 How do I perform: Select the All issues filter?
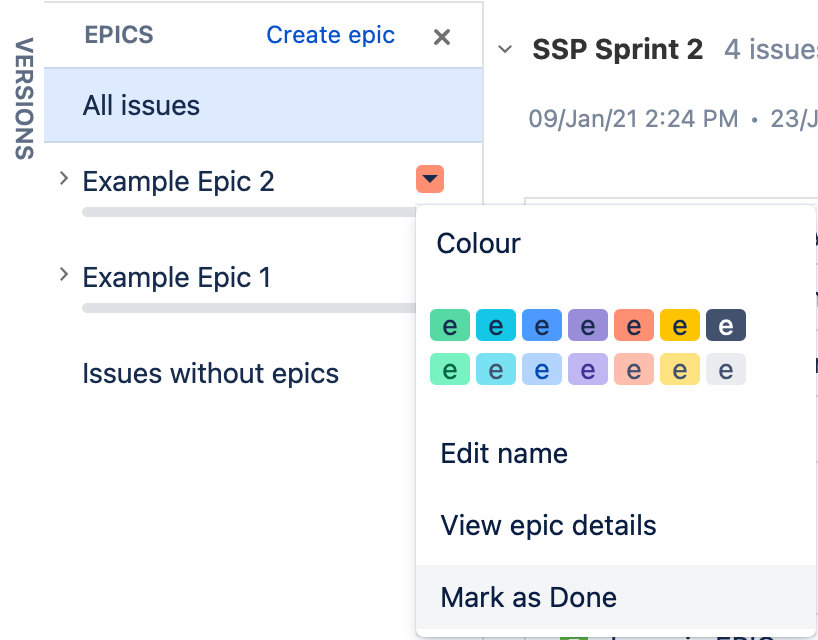click(141, 103)
